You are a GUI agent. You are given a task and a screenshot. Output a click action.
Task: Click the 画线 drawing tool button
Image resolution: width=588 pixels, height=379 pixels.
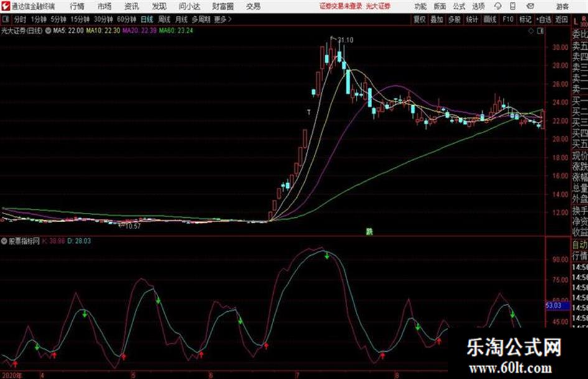point(490,19)
